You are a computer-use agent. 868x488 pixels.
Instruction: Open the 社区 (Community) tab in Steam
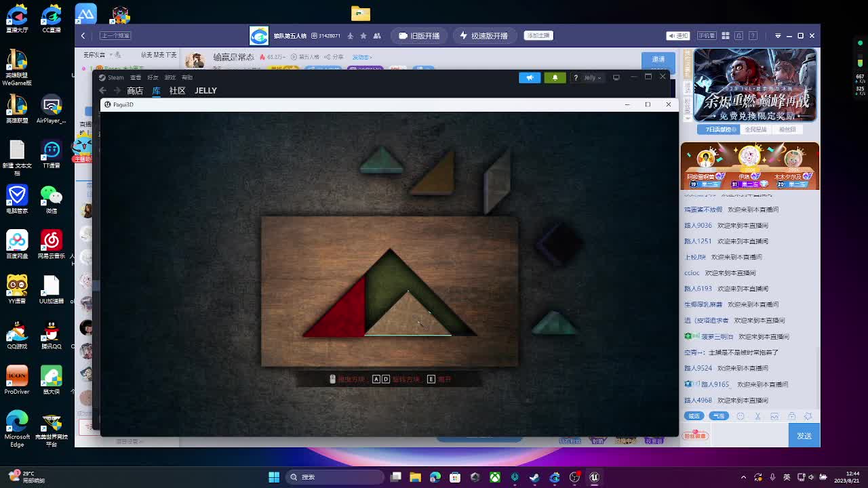[177, 91]
